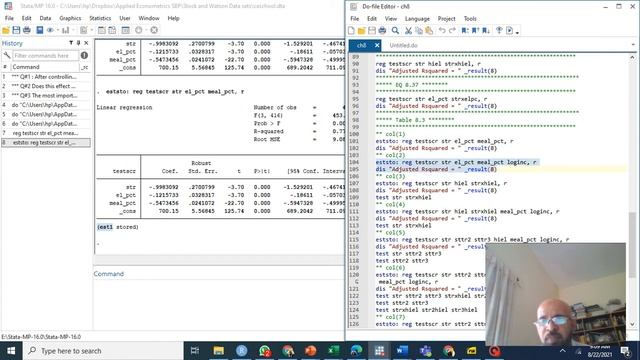The height and width of the screenshot is (360, 640).
Task: Select history item '*** Q#2 Does this effect ...'
Action: click(x=46, y=86)
